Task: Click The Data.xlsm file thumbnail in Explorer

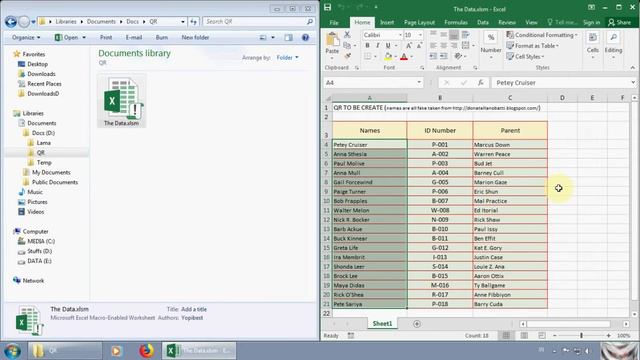Action: (x=121, y=101)
